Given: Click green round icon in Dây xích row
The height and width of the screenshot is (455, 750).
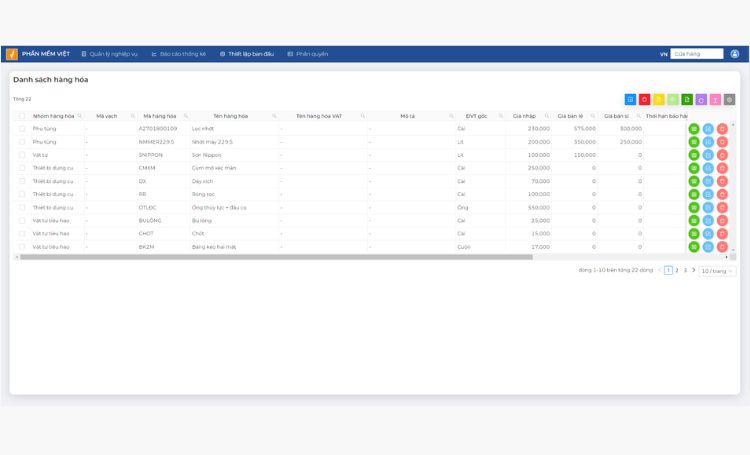Looking at the screenshot, I should tap(694, 181).
